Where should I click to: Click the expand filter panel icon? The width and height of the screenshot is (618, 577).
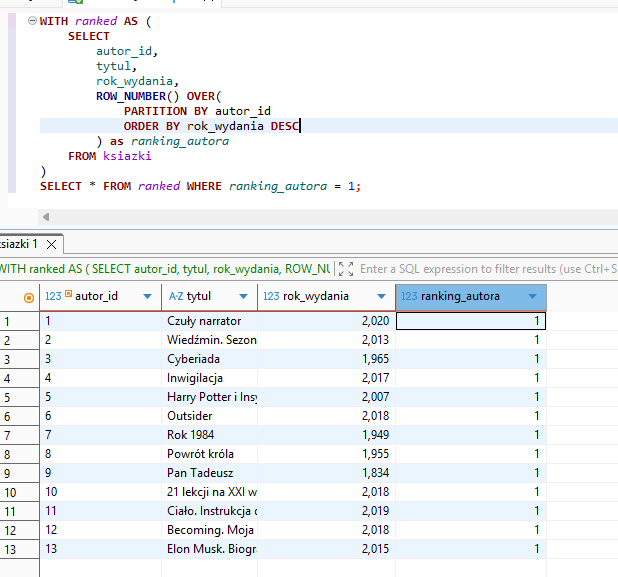(346, 269)
